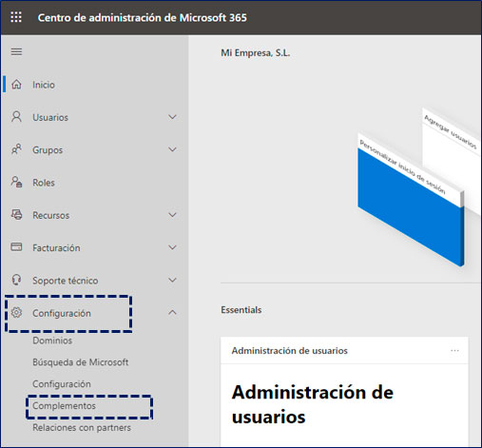Viewport: 482px width, 448px height.
Task: Click the Facturación card icon
Action: point(16,247)
